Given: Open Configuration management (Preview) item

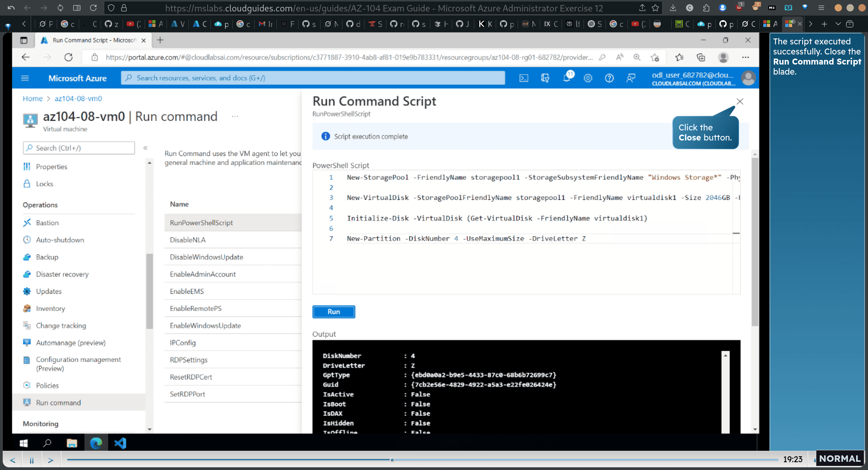Looking at the screenshot, I should tap(78, 364).
